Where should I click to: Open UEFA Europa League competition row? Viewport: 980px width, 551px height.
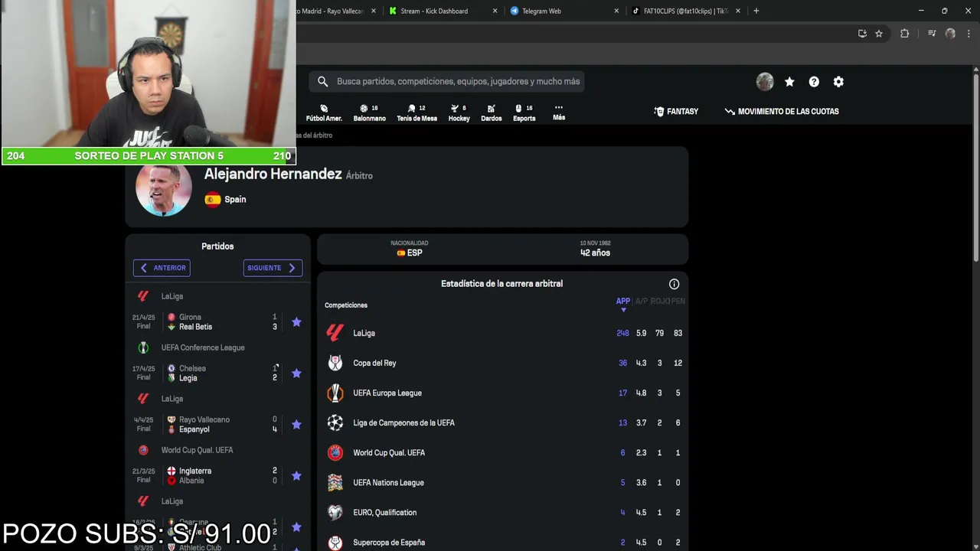pos(502,393)
